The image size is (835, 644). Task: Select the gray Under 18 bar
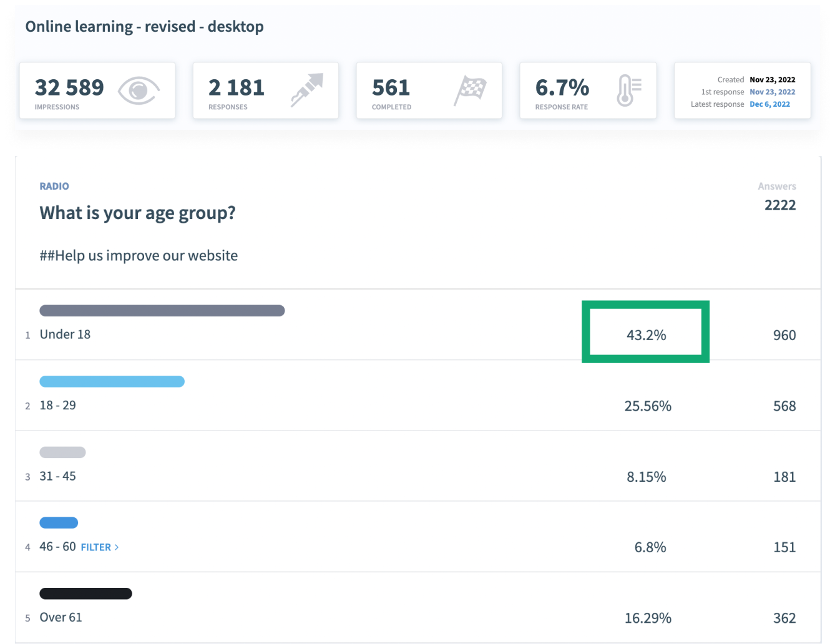162,311
